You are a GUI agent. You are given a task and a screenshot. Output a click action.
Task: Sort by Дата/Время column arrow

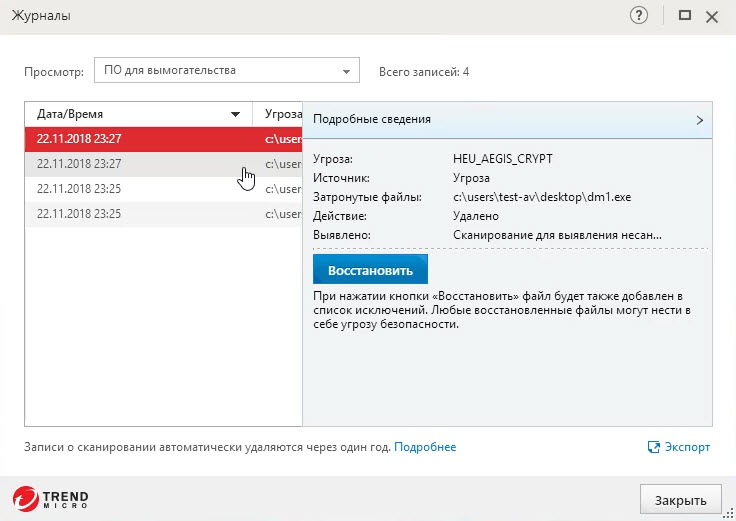(x=236, y=114)
